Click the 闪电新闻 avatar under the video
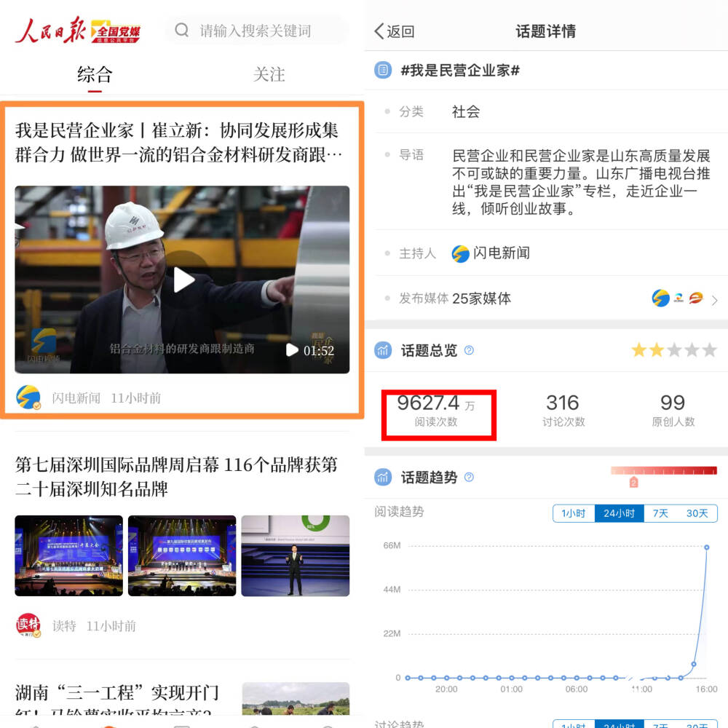 28,397
